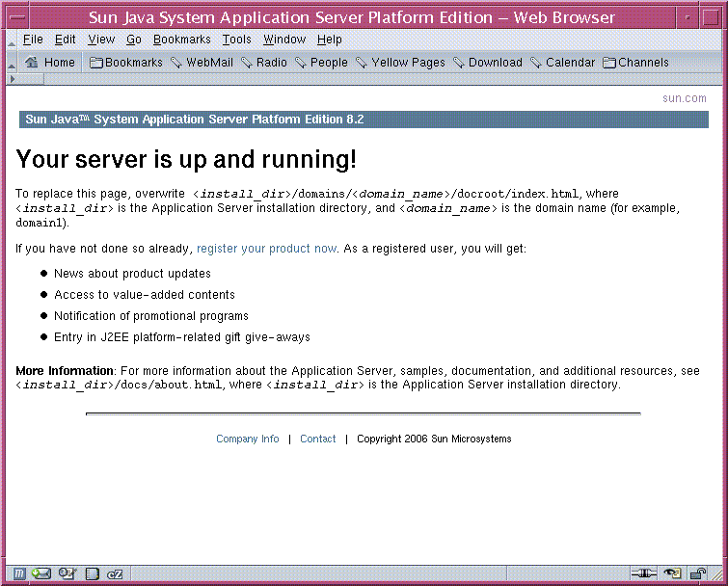The width and height of the screenshot is (728, 586).
Task: Click 'News about product updates' bullet
Action: [132, 274]
